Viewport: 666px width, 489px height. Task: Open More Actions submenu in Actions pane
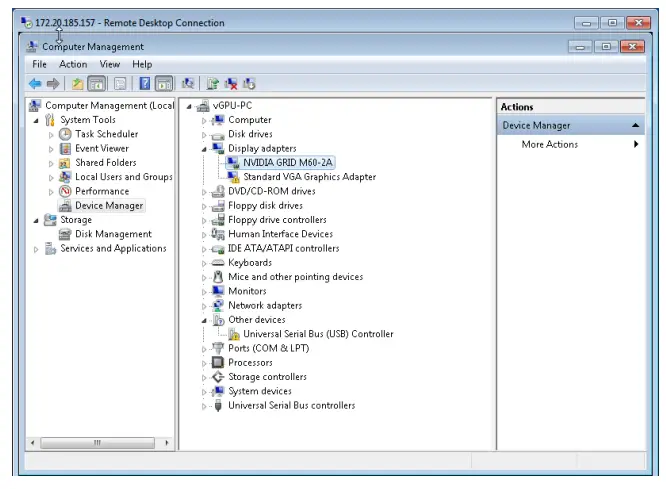[x=570, y=144]
